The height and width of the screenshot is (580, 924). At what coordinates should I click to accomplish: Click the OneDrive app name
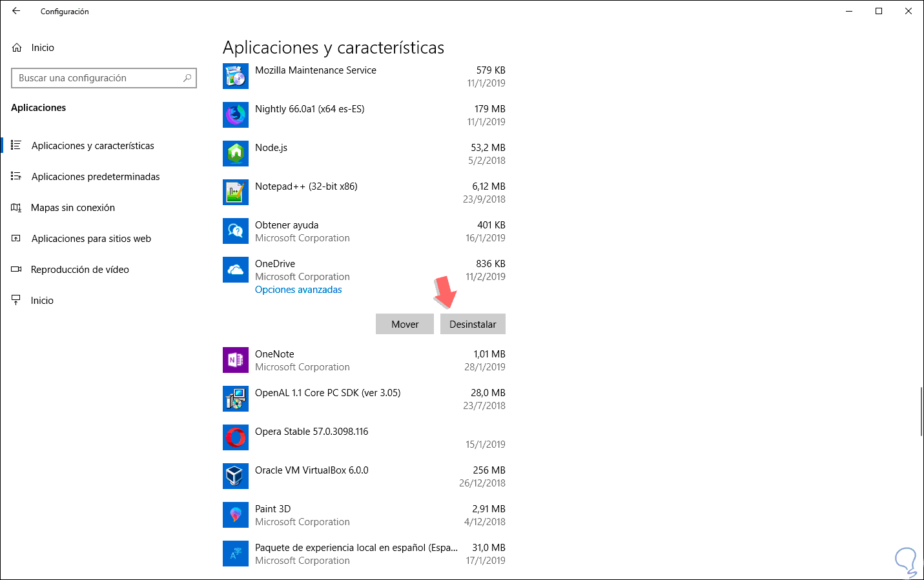point(275,264)
